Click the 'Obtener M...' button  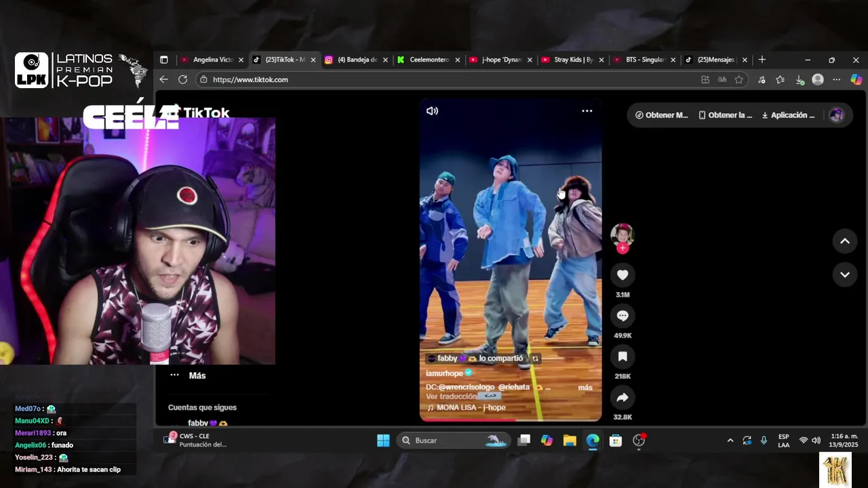662,115
